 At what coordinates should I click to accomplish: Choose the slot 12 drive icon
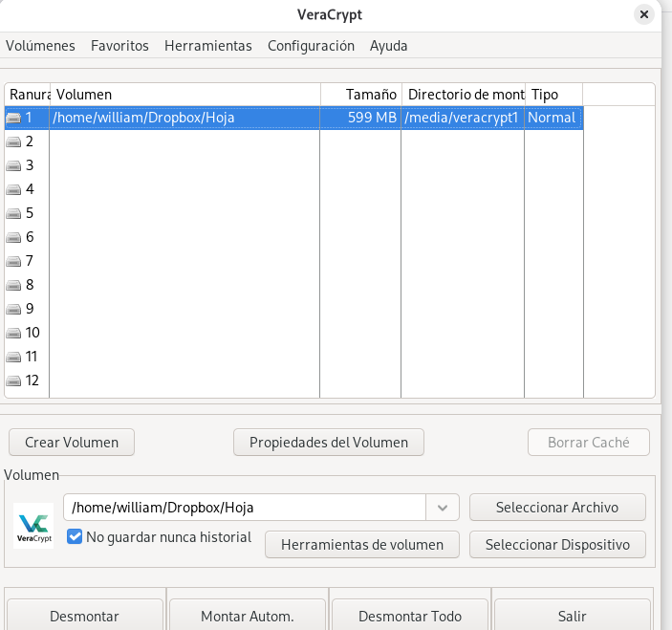[13, 380]
